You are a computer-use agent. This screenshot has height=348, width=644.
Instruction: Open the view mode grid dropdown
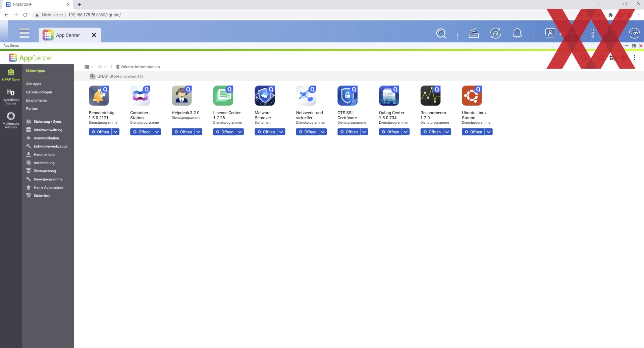89,67
